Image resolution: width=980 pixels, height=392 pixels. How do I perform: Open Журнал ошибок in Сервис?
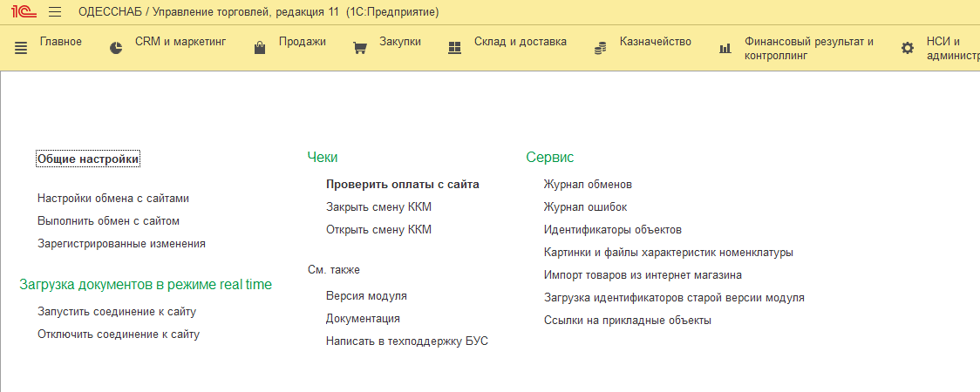click(585, 207)
